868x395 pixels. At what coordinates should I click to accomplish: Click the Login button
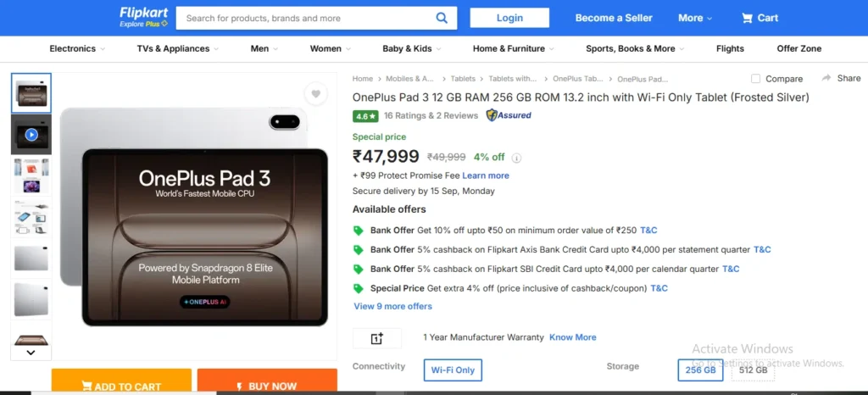pyautogui.click(x=509, y=18)
